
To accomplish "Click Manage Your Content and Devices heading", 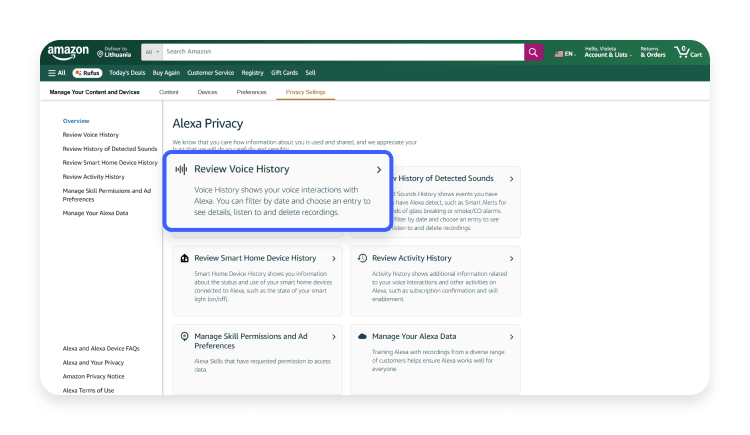I will 95,92.
